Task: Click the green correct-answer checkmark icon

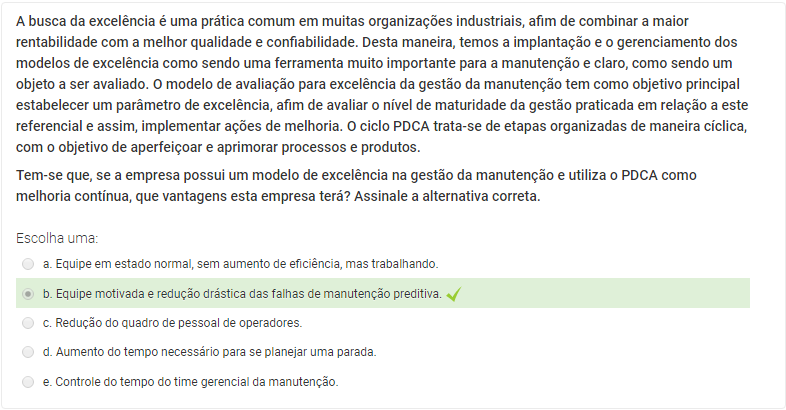Action: tap(454, 294)
